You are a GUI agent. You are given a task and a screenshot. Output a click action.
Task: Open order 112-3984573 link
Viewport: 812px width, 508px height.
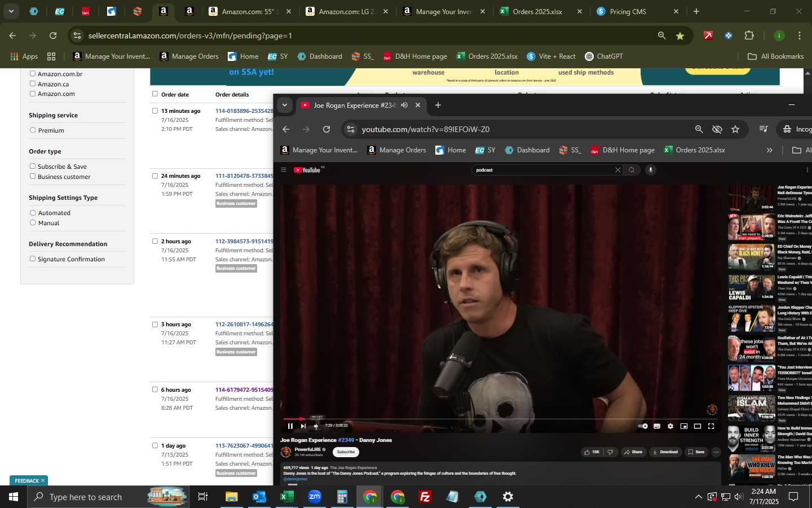click(244, 241)
